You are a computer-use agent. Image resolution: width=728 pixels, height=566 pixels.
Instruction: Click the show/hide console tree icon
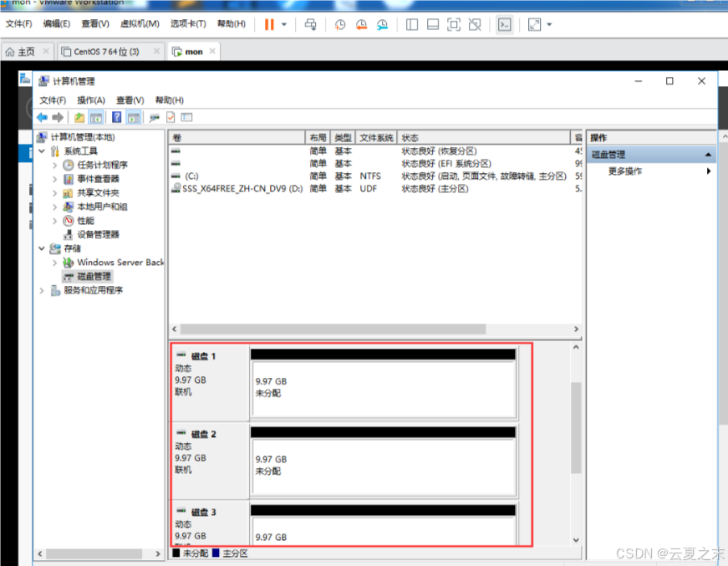[96, 118]
